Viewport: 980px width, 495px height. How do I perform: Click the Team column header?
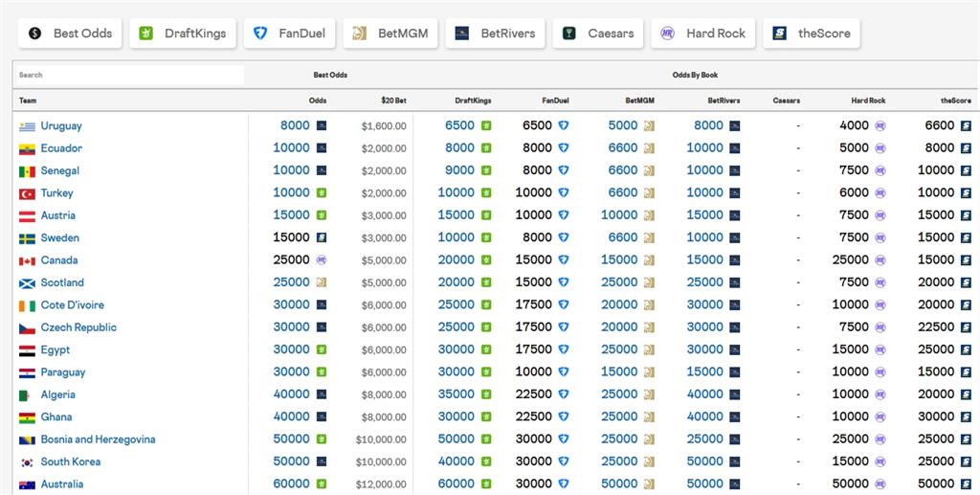[28, 101]
